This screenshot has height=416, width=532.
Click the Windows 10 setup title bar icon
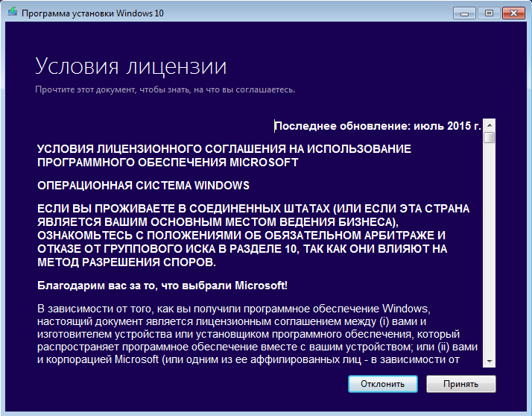click(x=13, y=12)
